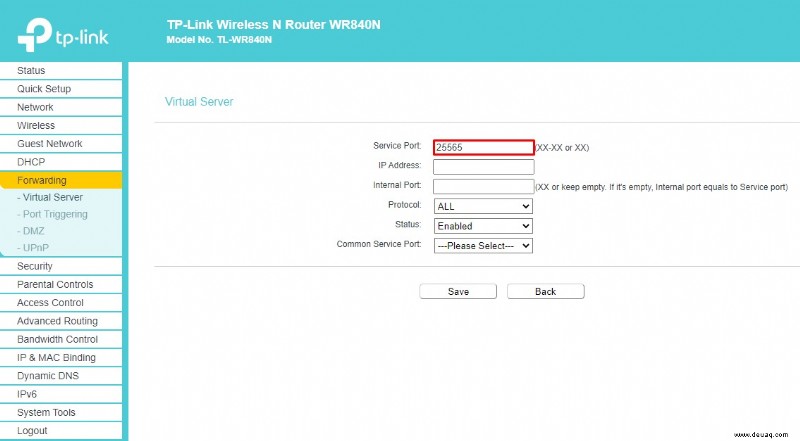The height and width of the screenshot is (441, 800).
Task: Collapse the Forwarding menu section
Action: click(x=61, y=181)
